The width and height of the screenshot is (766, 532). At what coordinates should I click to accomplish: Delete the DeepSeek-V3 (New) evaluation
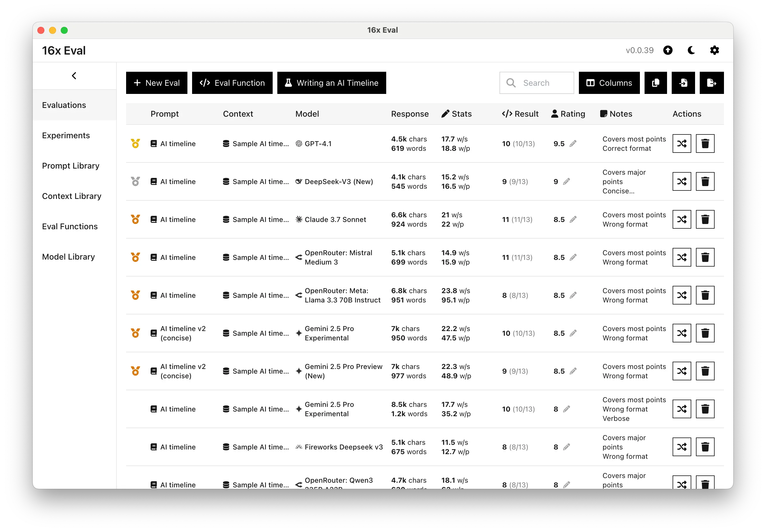point(705,182)
